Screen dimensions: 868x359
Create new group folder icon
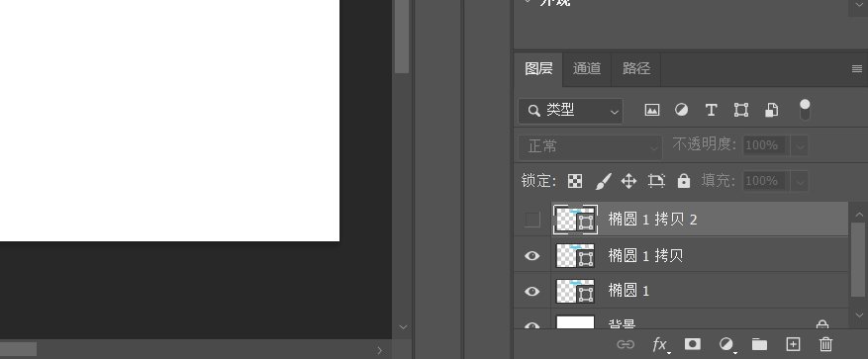pyautogui.click(x=759, y=344)
